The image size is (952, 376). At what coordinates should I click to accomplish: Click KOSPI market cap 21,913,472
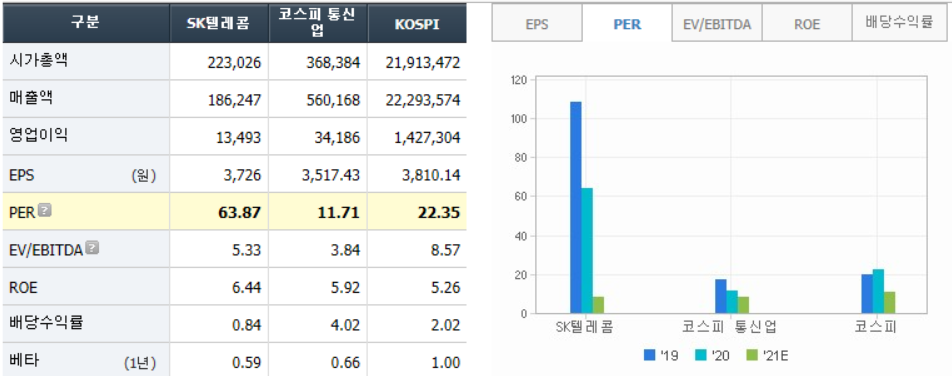(423, 63)
